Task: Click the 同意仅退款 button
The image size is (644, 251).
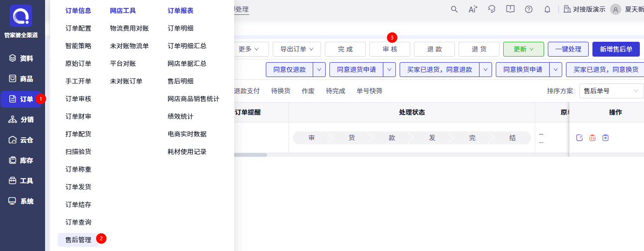Action: click(289, 70)
